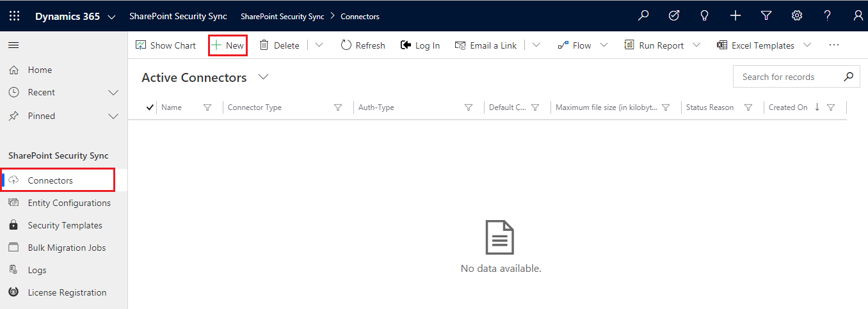Sort by Created On column

(x=788, y=107)
